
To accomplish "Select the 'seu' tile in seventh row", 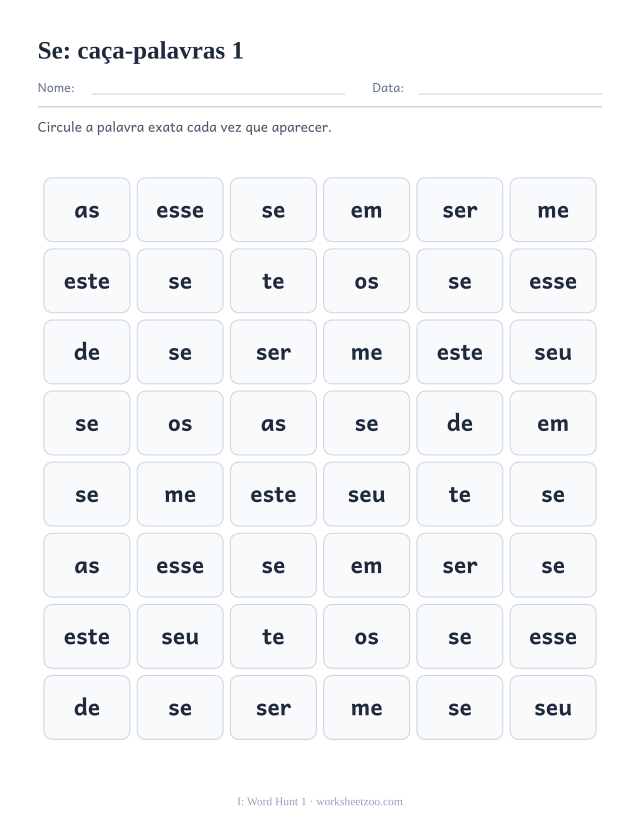I will (x=180, y=637).
